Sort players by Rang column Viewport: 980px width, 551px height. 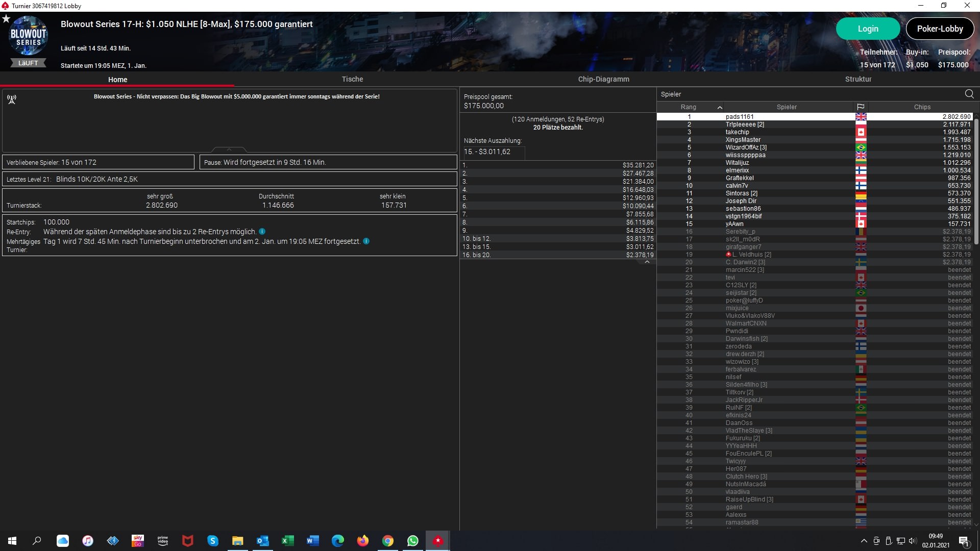pos(688,107)
